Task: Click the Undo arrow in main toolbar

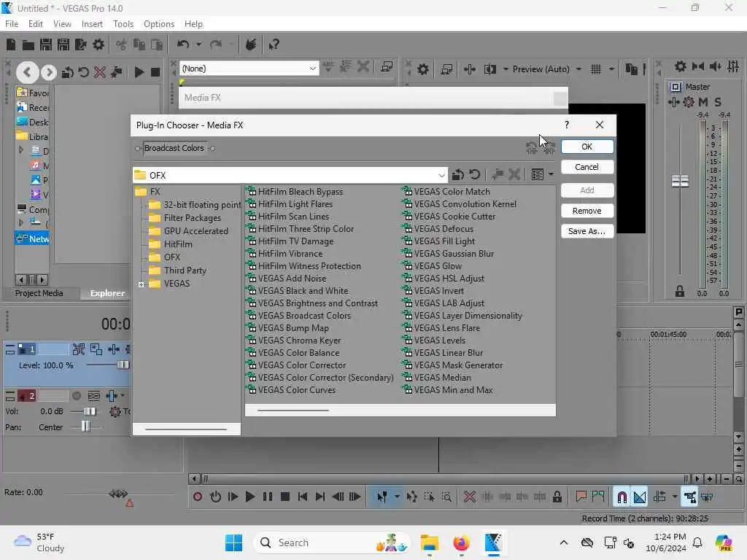Action: [183, 44]
